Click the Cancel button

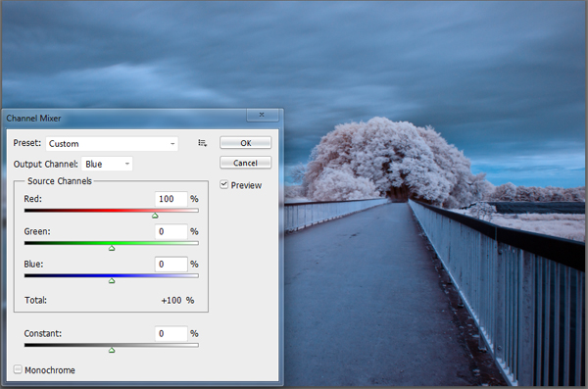245,163
